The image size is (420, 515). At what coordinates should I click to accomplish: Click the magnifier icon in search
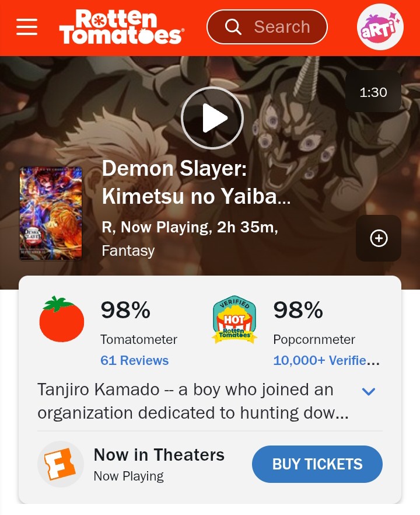(233, 27)
